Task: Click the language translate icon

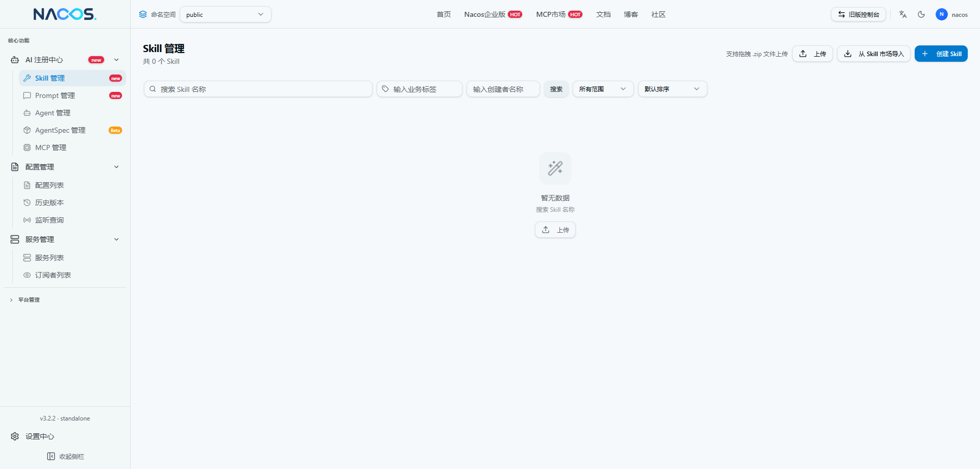Action: click(903, 14)
